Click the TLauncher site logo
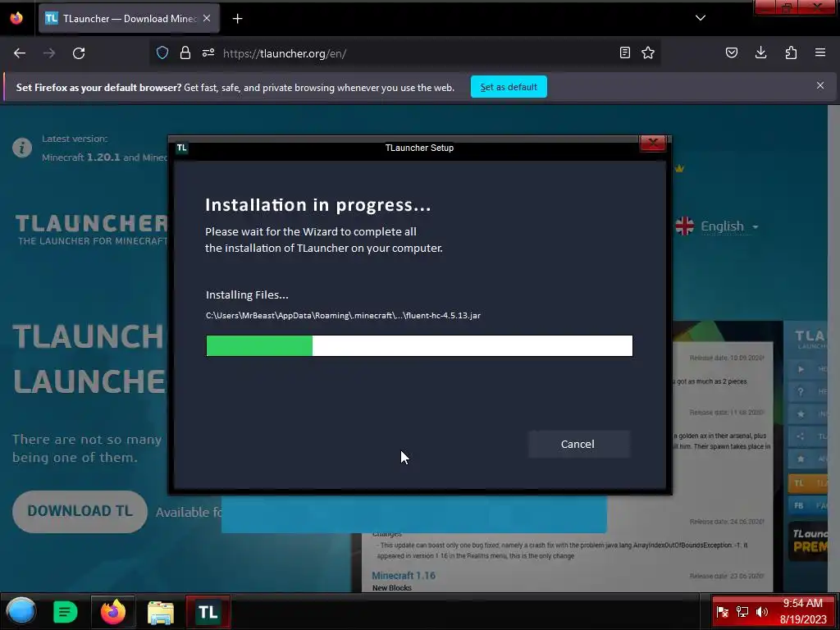840x630 pixels. [91, 230]
